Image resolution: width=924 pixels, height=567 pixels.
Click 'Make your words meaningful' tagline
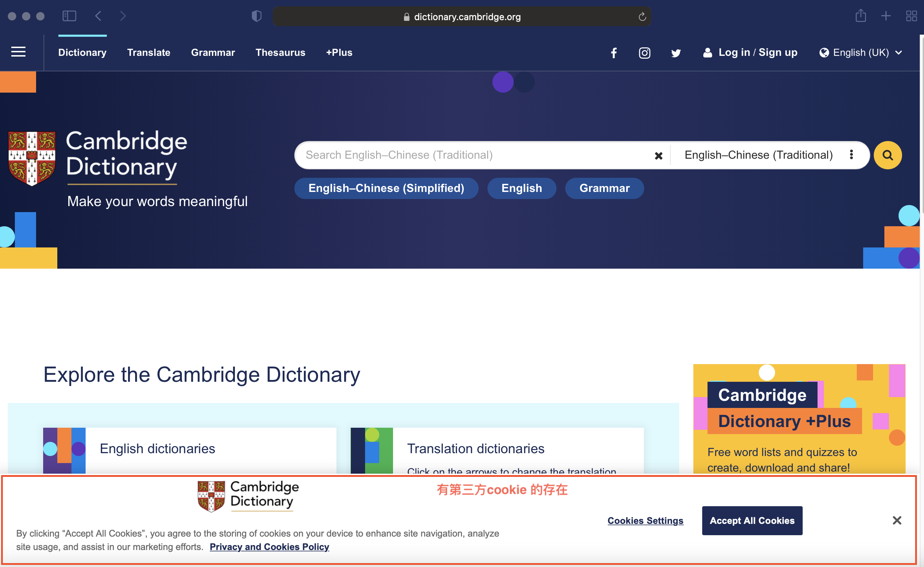[x=157, y=201]
